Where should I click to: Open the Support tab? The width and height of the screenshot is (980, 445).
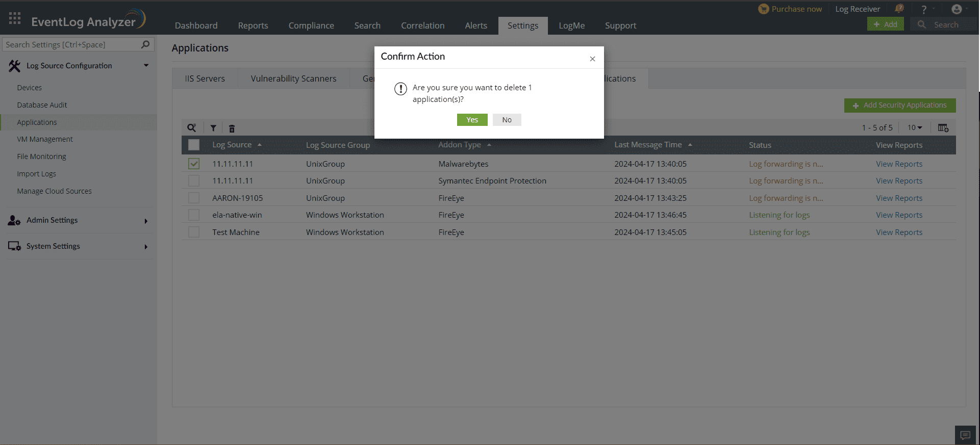[x=621, y=25]
